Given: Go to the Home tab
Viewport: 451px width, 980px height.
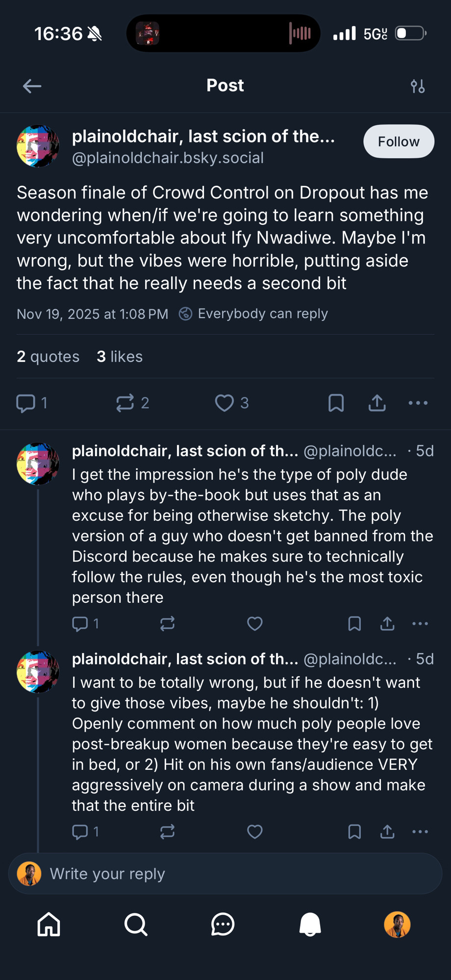Looking at the screenshot, I should tap(49, 925).
